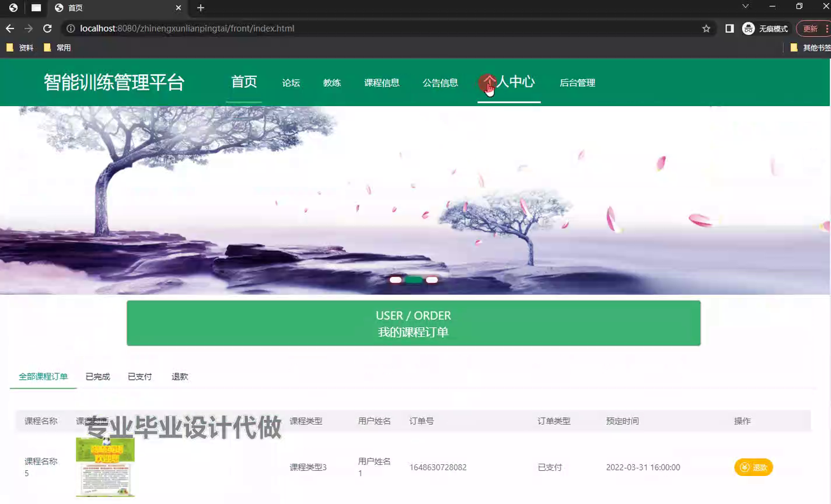Click the 课程类型3 cell
This screenshot has width=831, height=504.
click(x=308, y=467)
